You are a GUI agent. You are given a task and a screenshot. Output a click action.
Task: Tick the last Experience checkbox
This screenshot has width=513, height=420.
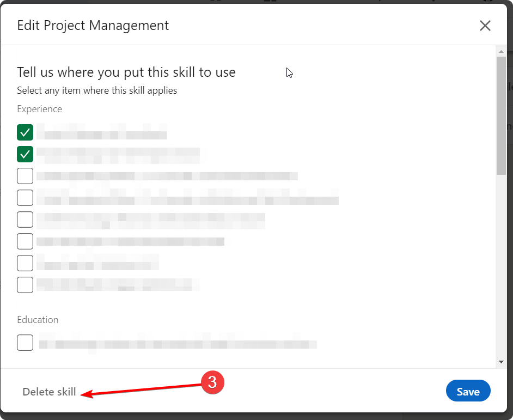click(25, 285)
